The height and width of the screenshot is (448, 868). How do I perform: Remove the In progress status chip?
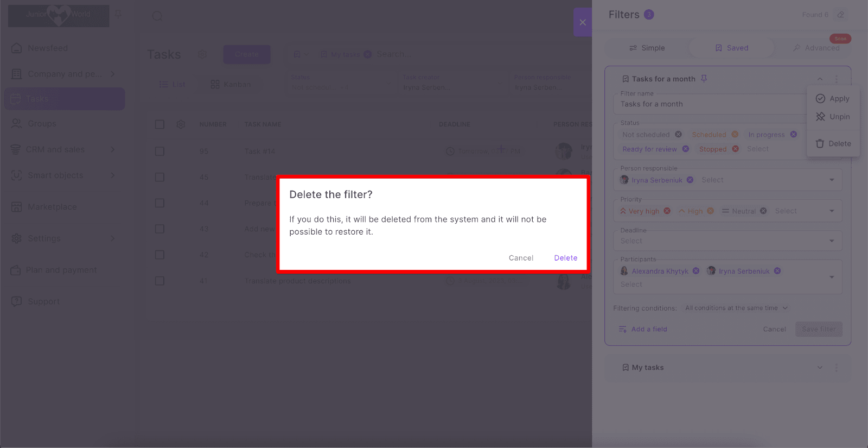pos(794,134)
